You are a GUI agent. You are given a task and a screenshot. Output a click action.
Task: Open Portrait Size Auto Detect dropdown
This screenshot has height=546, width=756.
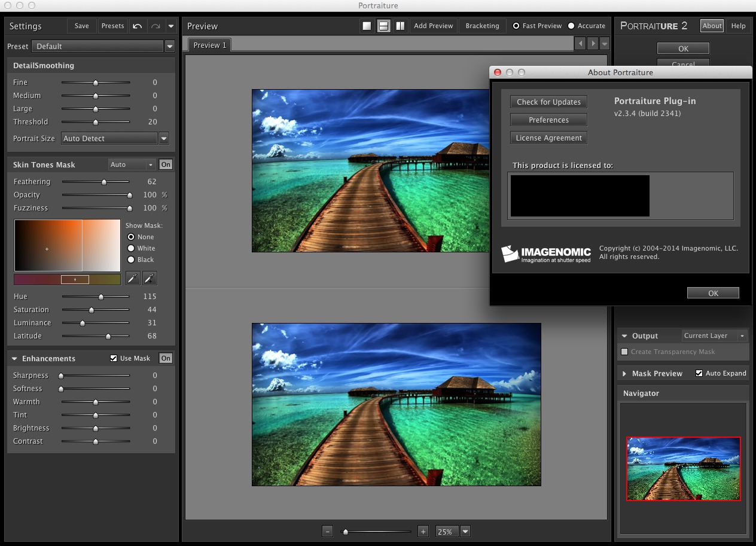point(164,138)
